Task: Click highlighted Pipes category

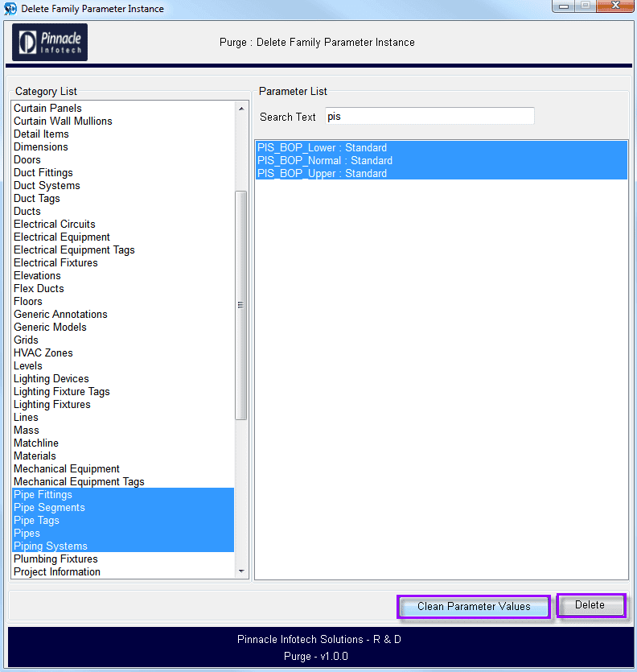Action: tap(123, 533)
